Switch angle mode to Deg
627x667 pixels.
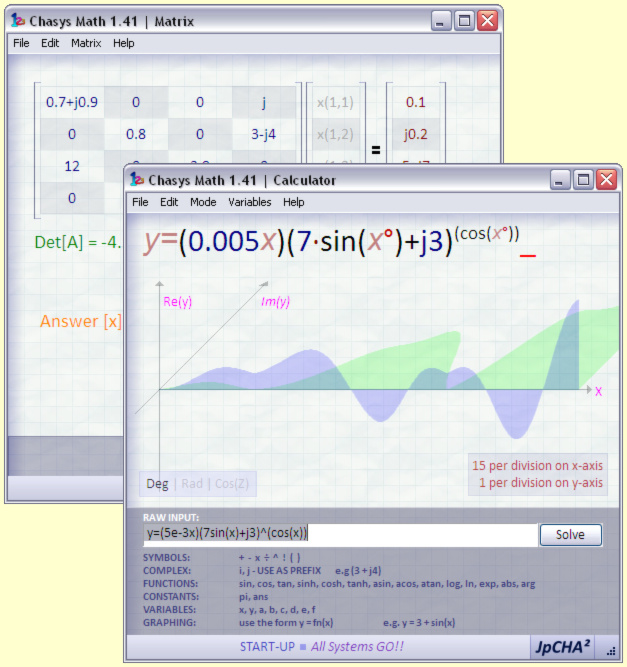coord(157,484)
